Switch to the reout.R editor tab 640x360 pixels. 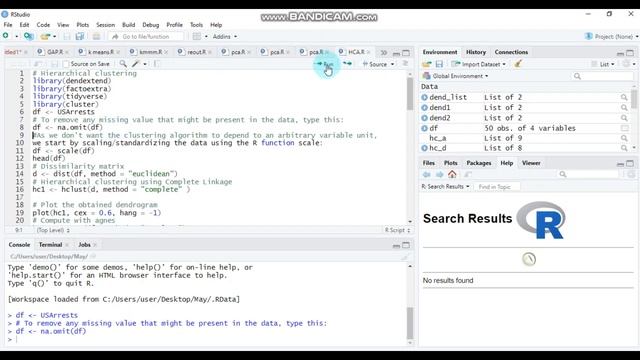pos(194,52)
